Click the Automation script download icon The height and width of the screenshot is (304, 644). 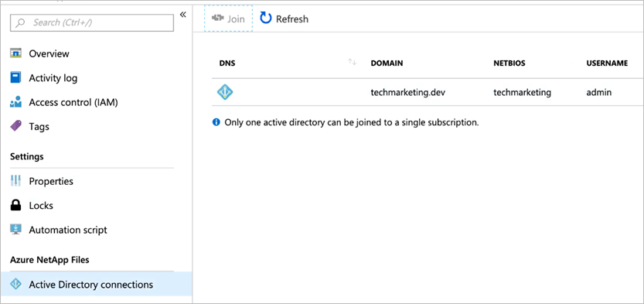pyautogui.click(x=15, y=229)
